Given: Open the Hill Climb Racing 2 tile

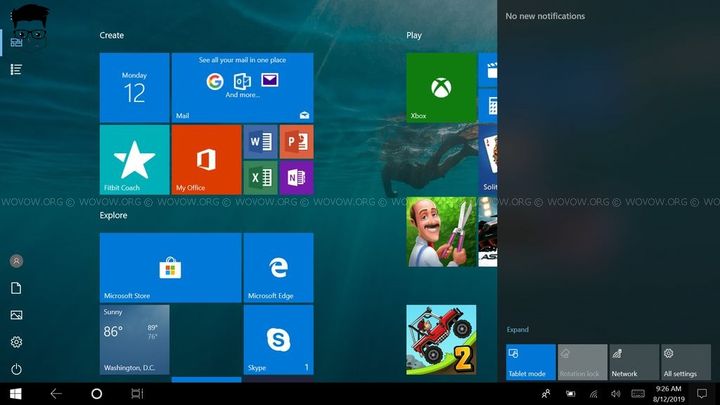Looking at the screenshot, I should point(441,340).
